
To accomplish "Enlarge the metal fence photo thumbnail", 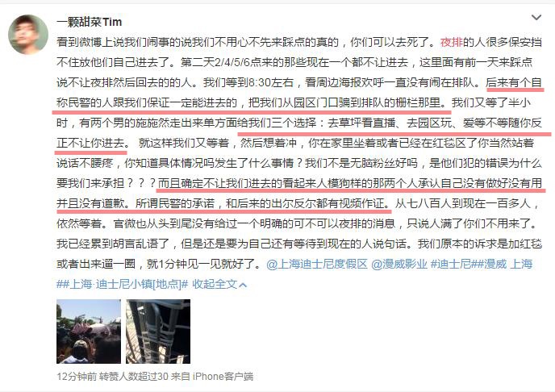I will click(x=158, y=332).
